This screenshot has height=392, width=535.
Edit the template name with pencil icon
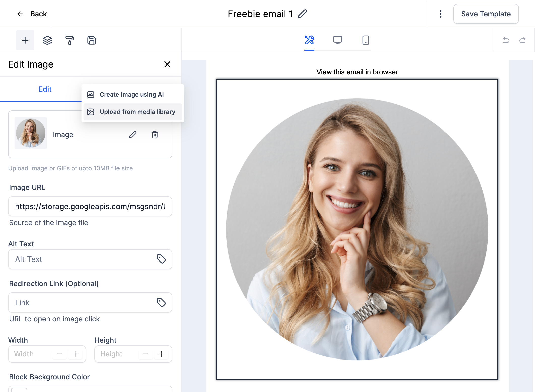tap(302, 14)
